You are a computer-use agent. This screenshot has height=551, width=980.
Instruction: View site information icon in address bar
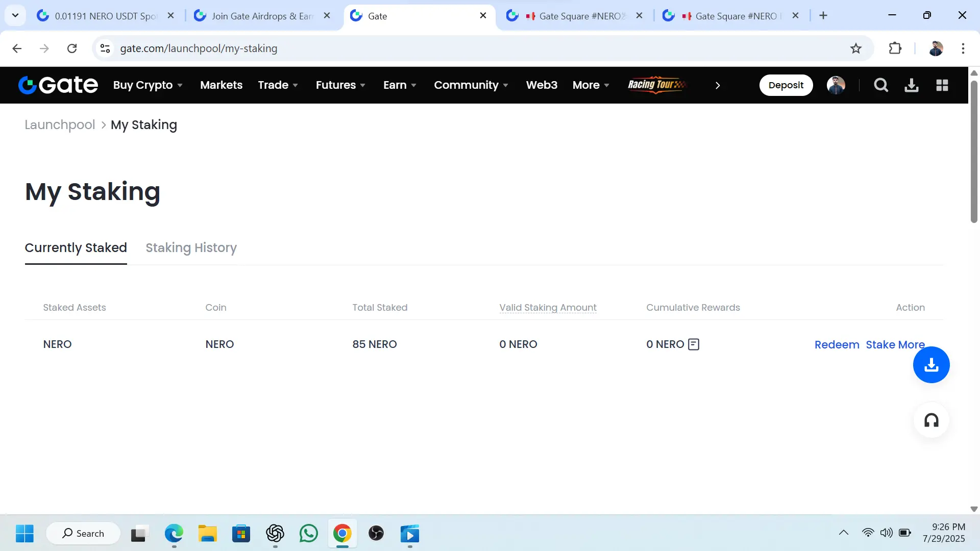tap(105, 48)
